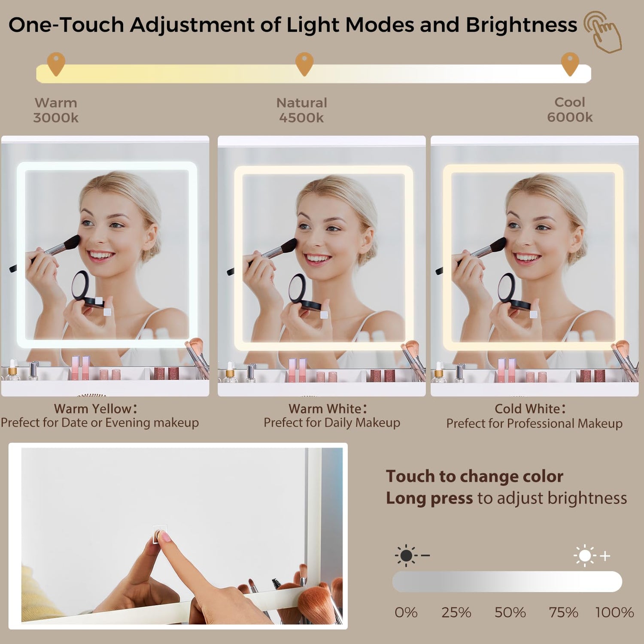Click the 100% brightness label
The image size is (644, 644).
coord(614,612)
